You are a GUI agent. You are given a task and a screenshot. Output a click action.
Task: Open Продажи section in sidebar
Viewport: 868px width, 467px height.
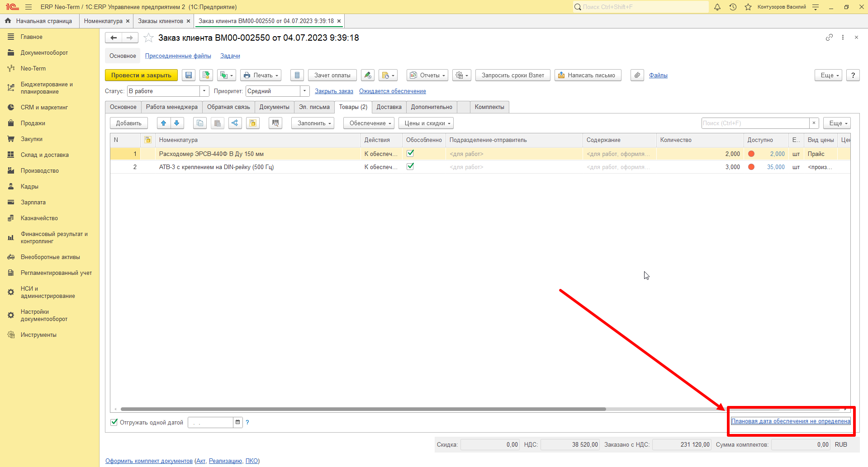(x=33, y=123)
